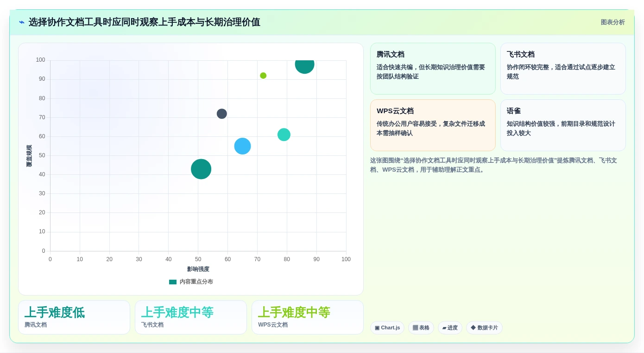This screenshot has width=644, height=353.
Task: Click the grid icon on 表格 chip
Action: click(x=415, y=327)
